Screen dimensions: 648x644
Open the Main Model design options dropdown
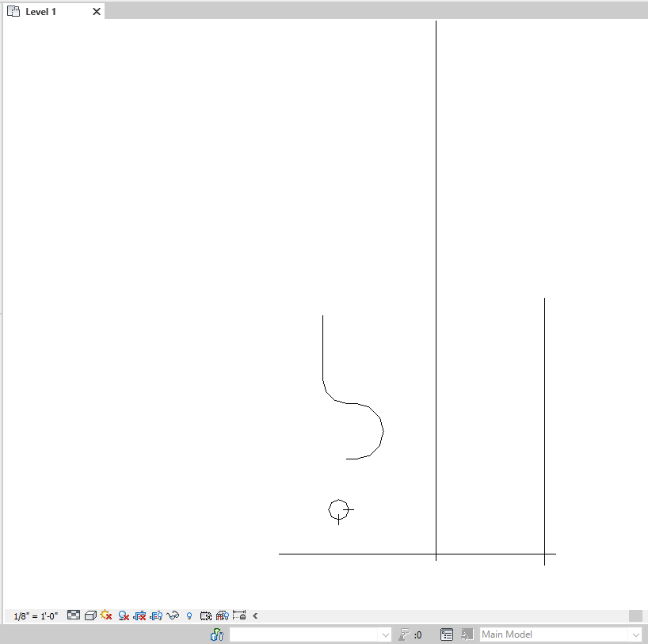pos(560,634)
